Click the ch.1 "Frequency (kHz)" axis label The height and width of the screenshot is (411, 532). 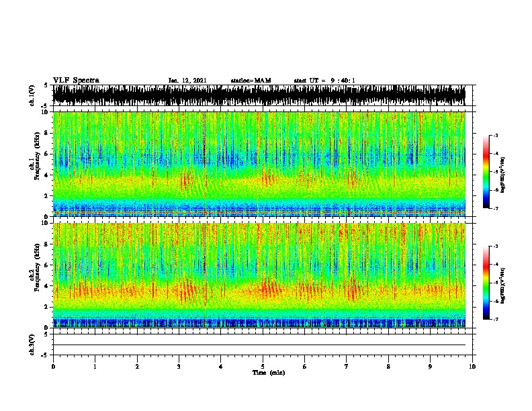[37, 156]
